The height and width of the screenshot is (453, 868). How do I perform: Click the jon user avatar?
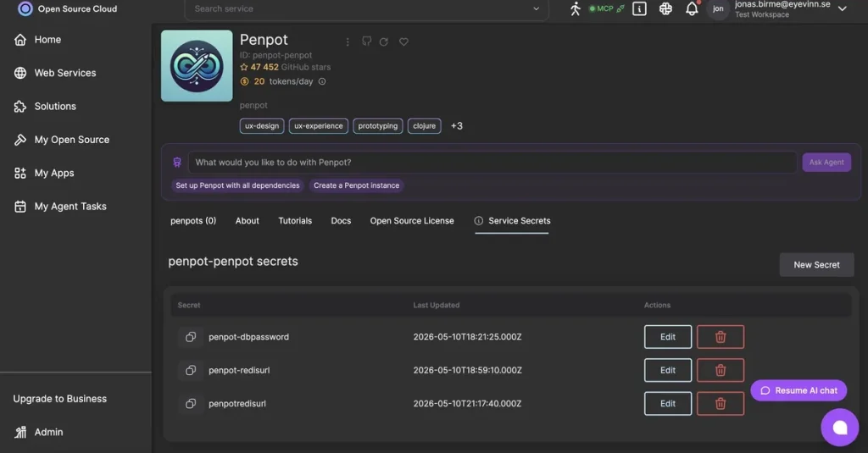pyautogui.click(x=718, y=8)
